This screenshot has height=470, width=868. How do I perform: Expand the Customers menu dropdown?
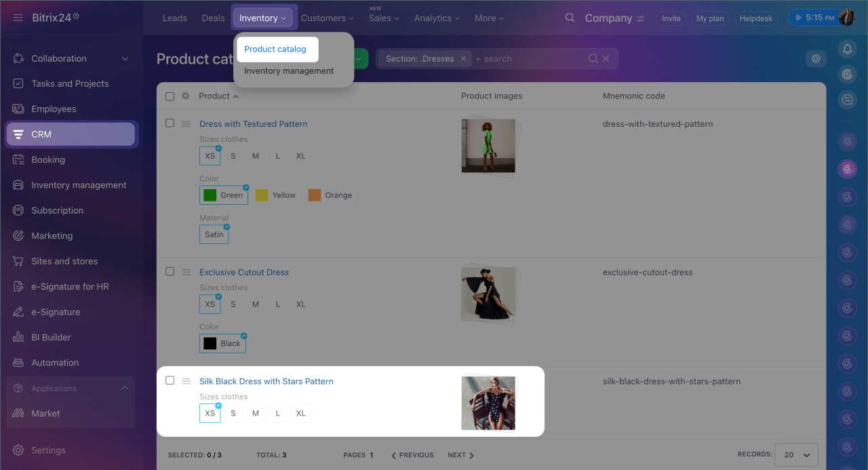(x=327, y=18)
